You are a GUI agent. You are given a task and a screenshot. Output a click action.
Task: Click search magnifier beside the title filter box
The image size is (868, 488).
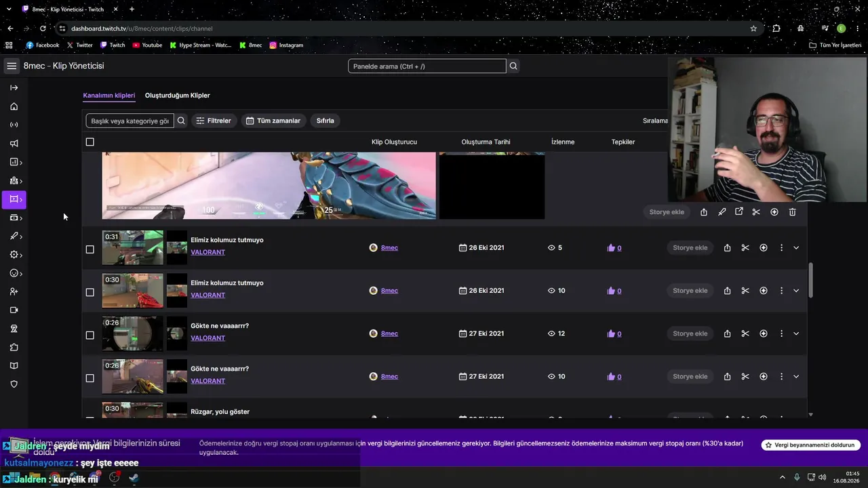181,121
